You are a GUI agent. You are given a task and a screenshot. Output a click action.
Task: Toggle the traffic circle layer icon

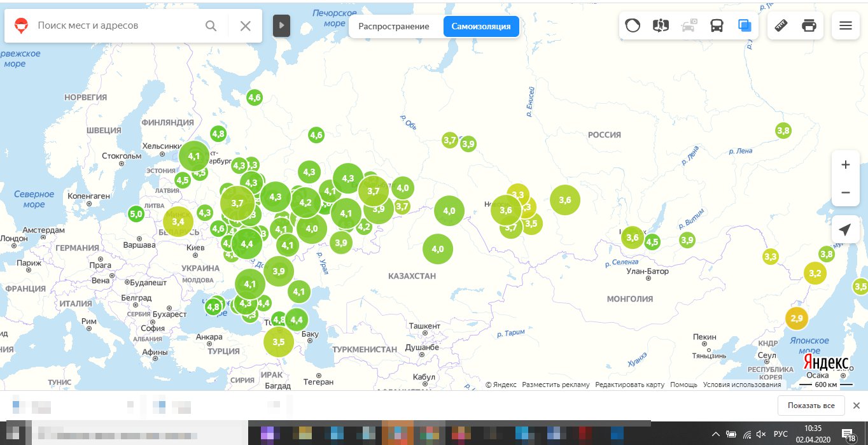pyautogui.click(x=633, y=26)
